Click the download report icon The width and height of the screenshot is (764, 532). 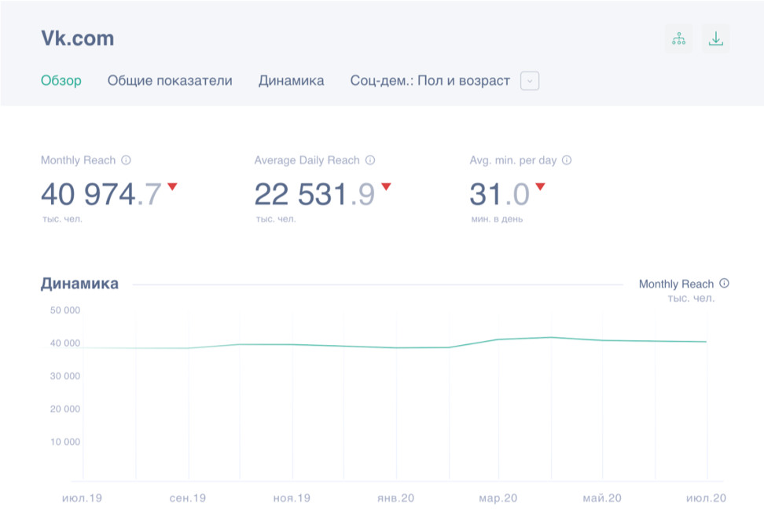pyautogui.click(x=716, y=39)
